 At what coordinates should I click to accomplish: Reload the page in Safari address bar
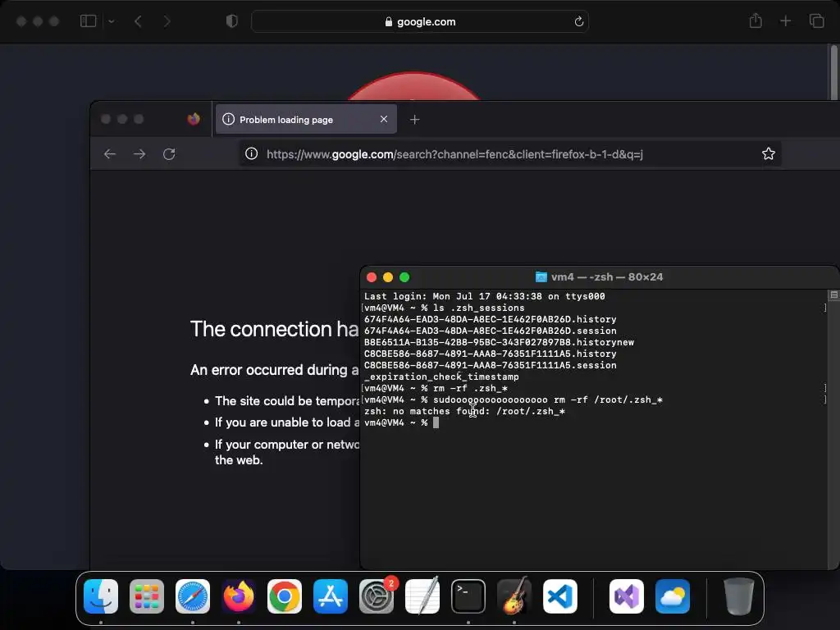coord(578,22)
